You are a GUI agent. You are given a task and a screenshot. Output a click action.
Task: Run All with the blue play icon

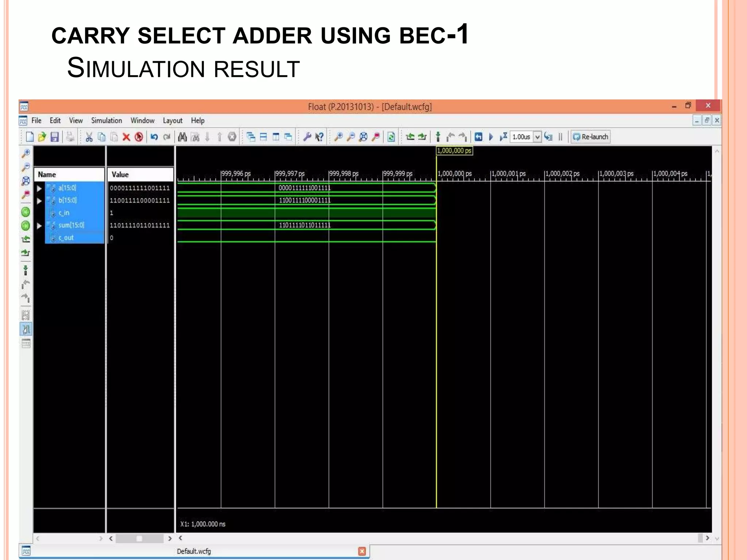[491, 137]
